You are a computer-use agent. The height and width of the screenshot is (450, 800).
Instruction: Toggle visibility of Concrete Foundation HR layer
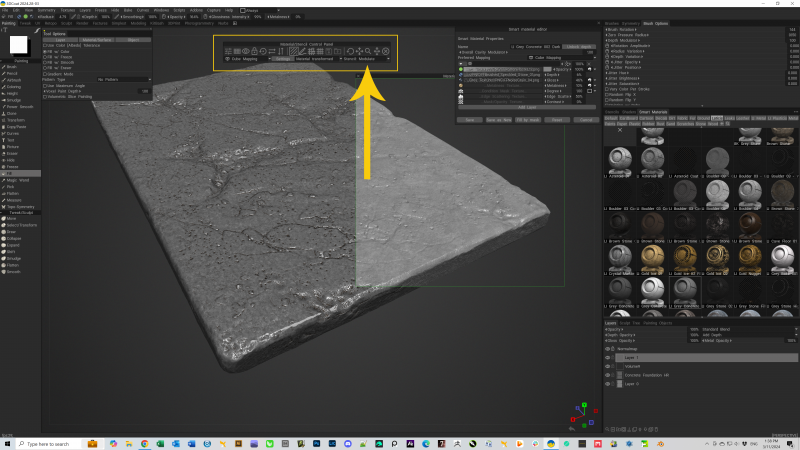point(609,374)
